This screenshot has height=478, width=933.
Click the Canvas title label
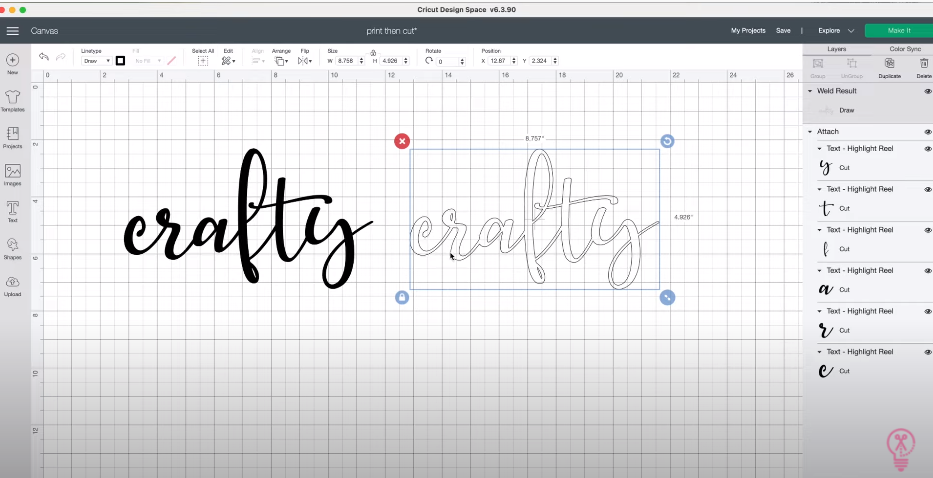[x=45, y=31]
